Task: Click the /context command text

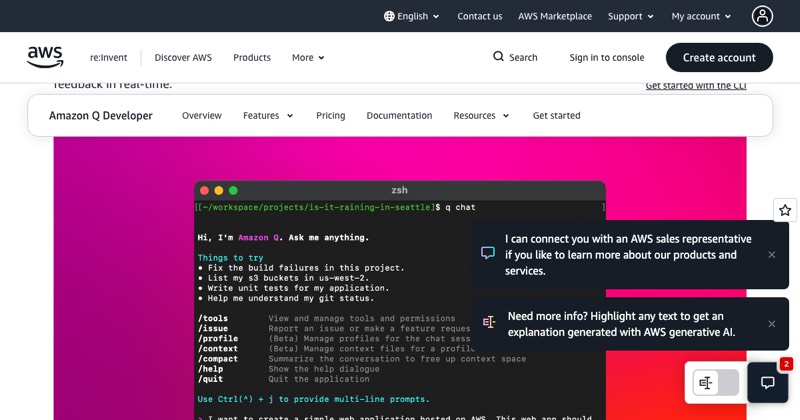Action: coord(218,349)
